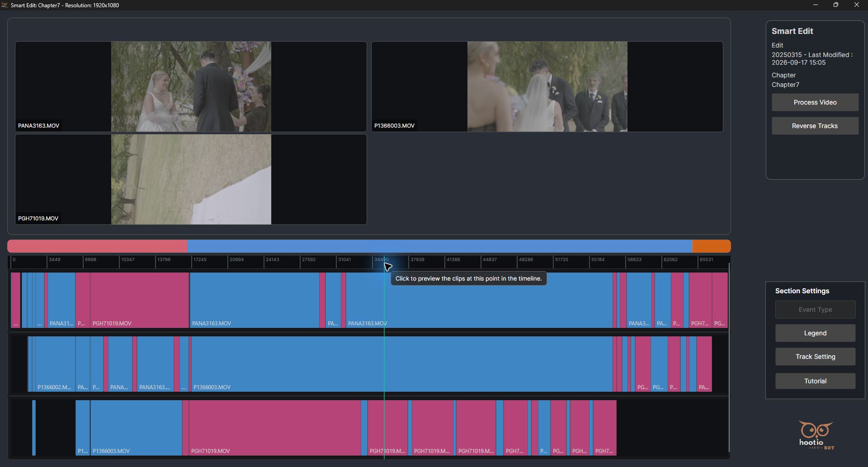Select the blue P1366003.MOV clip in the bottom track

point(136,428)
